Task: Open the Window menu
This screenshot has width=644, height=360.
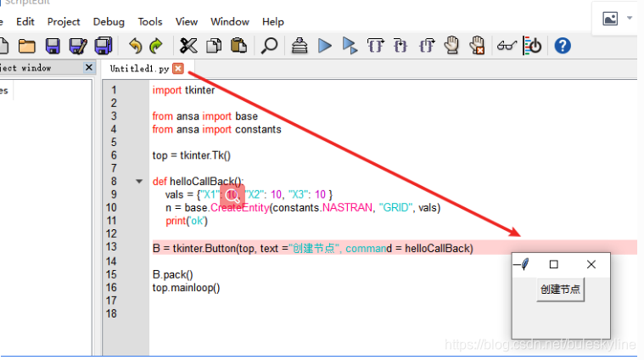Action: [x=230, y=22]
